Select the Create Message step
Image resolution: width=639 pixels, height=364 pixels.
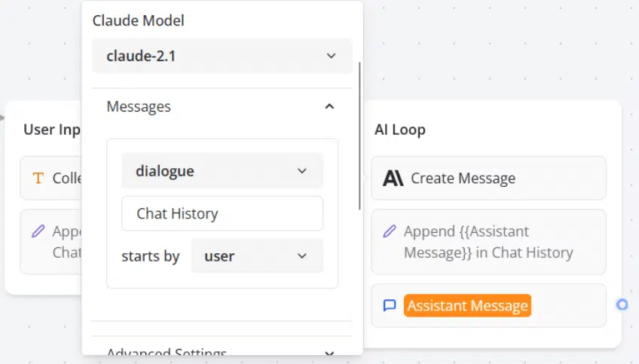click(x=488, y=178)
